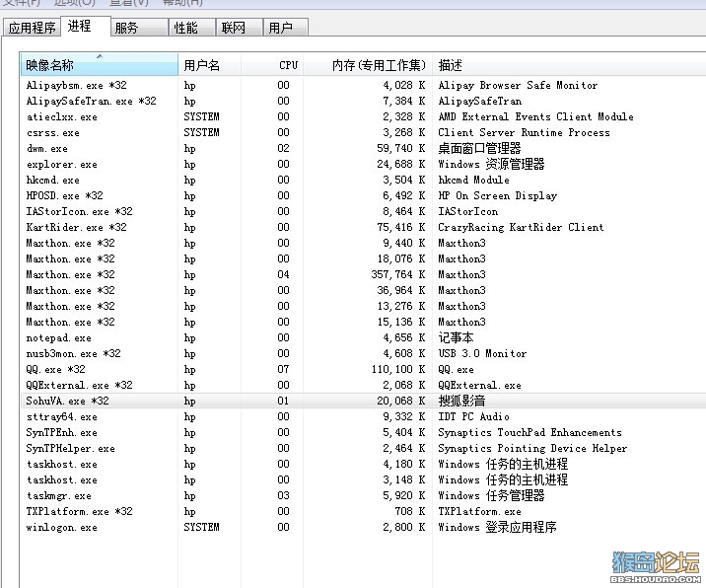Screen dimensions: 706x588
Task: Click the SynTPHelper.exe process
Action: pyautogui.click(x=363, y=448)
